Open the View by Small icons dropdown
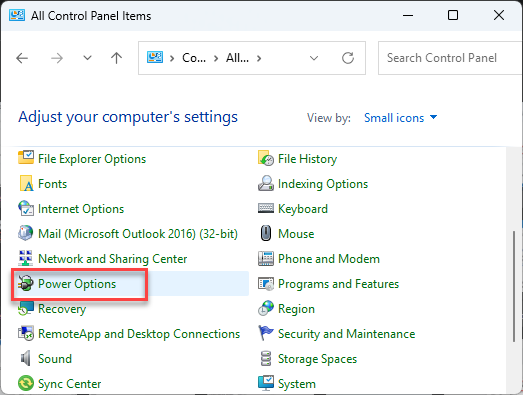Image resolution: width=523 pixels, height=395 pixels. tap(400, 118)
